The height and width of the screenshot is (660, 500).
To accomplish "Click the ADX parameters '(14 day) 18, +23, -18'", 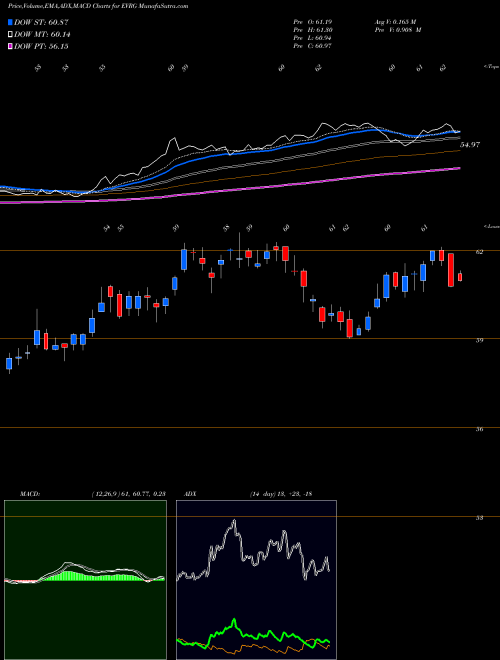I will point(280,494).
